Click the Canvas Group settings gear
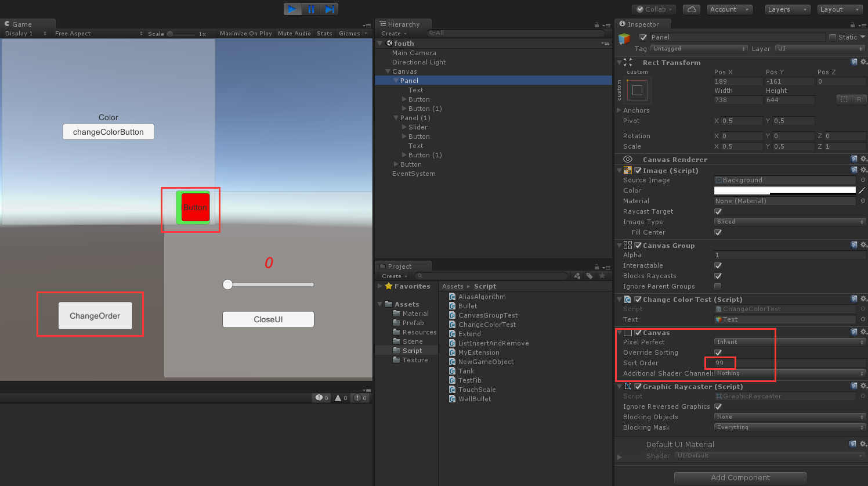 864,244
